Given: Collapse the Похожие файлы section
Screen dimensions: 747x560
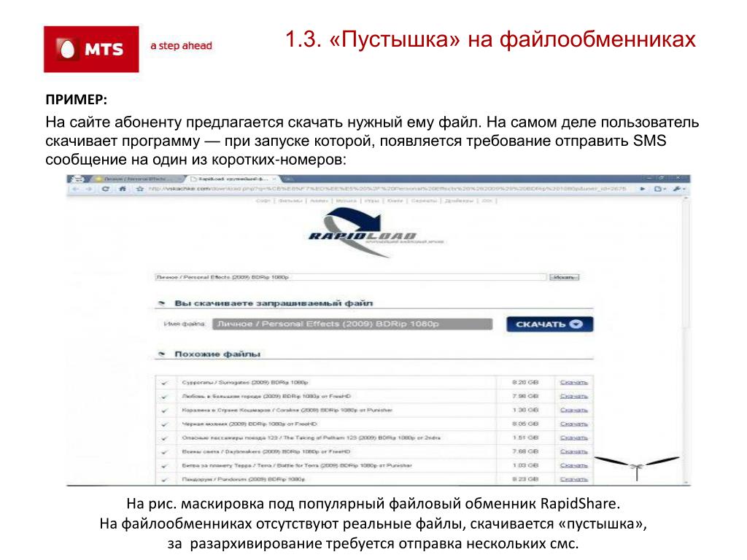Looking at the screenshot, I should click(x=162, y=354).
